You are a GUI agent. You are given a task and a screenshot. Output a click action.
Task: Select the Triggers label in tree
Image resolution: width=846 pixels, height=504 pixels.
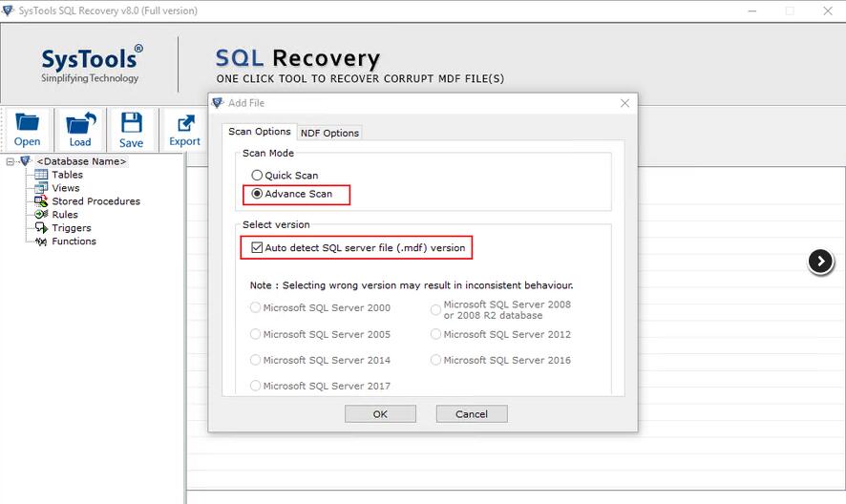click(72, 228)
